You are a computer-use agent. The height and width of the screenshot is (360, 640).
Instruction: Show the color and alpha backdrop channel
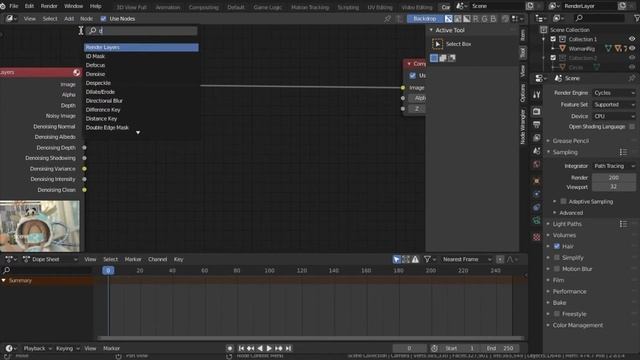coord(449,19)
